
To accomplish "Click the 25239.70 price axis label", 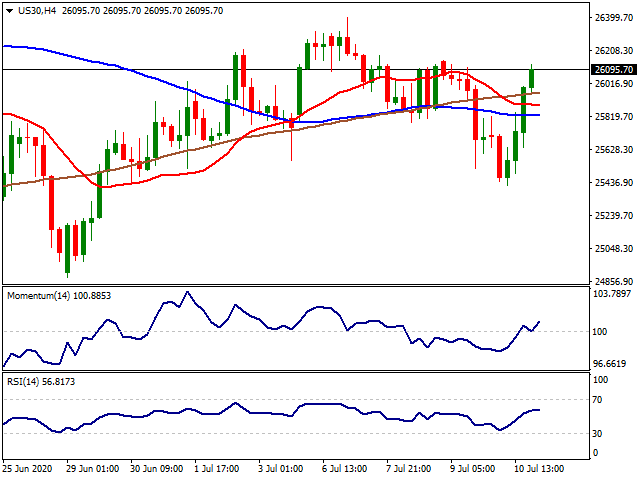I will (x=613, y=215).
